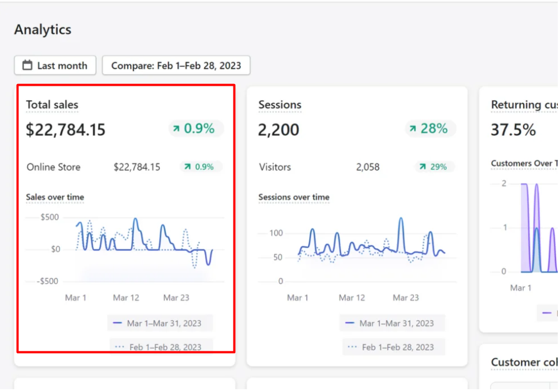Click the Total sales card title
Viewport: 560px width, 392px height.
(x=52, y=105)
